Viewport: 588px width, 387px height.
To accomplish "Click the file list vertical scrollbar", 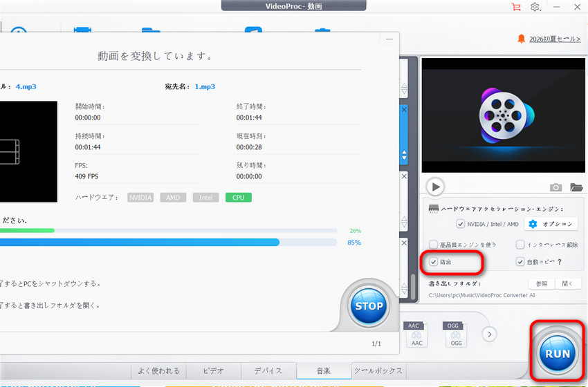I will click(413, 287).
